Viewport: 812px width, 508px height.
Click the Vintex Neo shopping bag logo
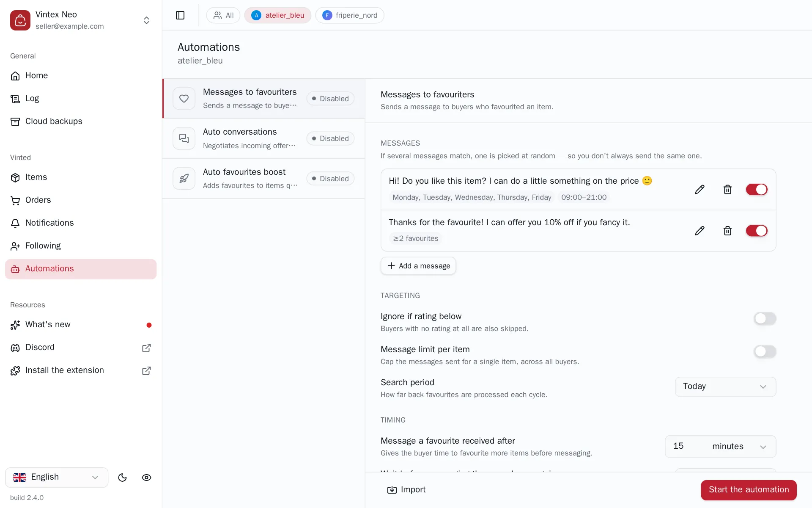click(x=20, y=20)
